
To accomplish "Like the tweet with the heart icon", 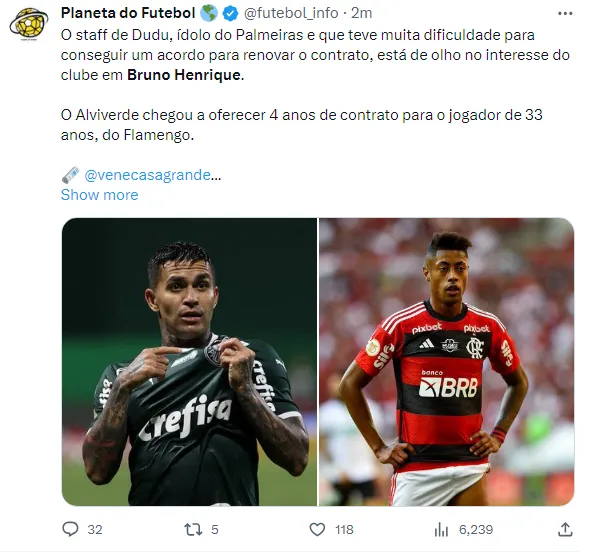I will click(317, 529).
